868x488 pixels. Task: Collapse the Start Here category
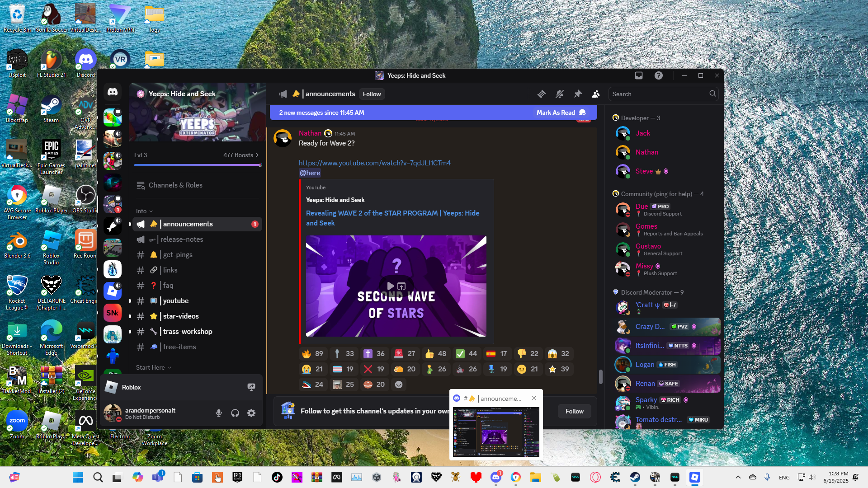point(153,367)
